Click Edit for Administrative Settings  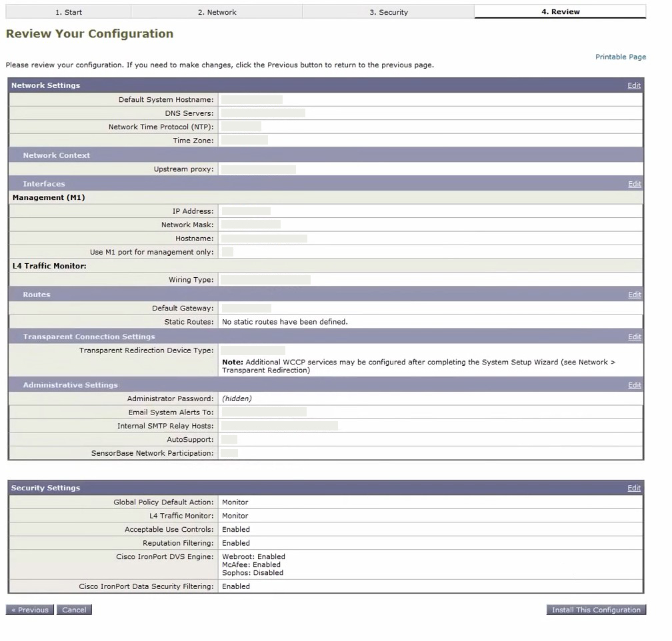634,385
